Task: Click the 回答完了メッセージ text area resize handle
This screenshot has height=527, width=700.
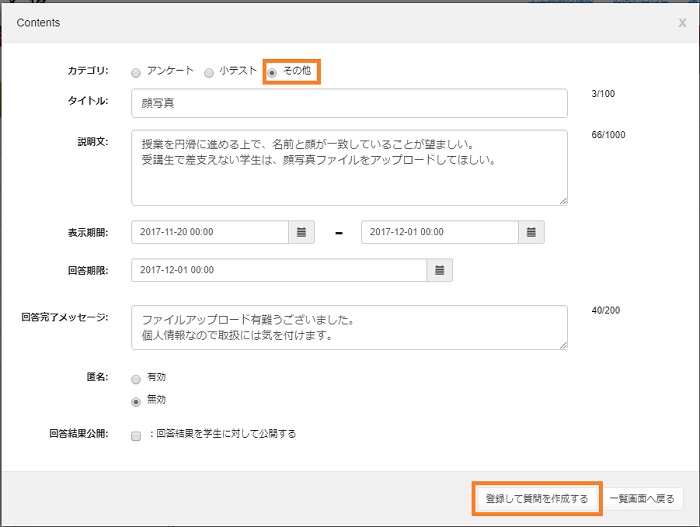Action: (x=563, y=345)
